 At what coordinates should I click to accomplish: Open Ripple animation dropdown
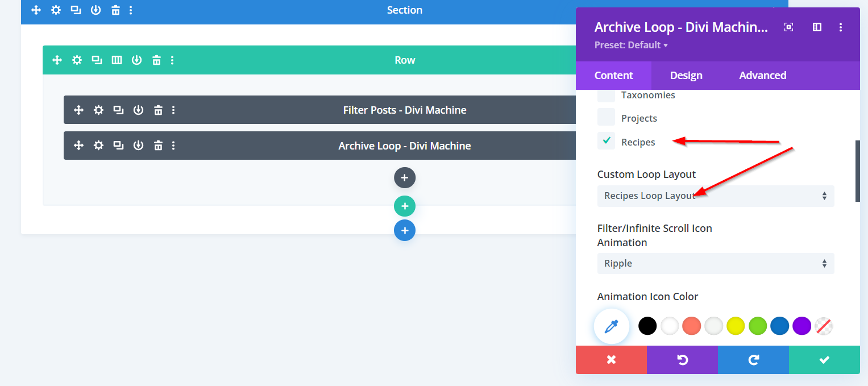715,264
